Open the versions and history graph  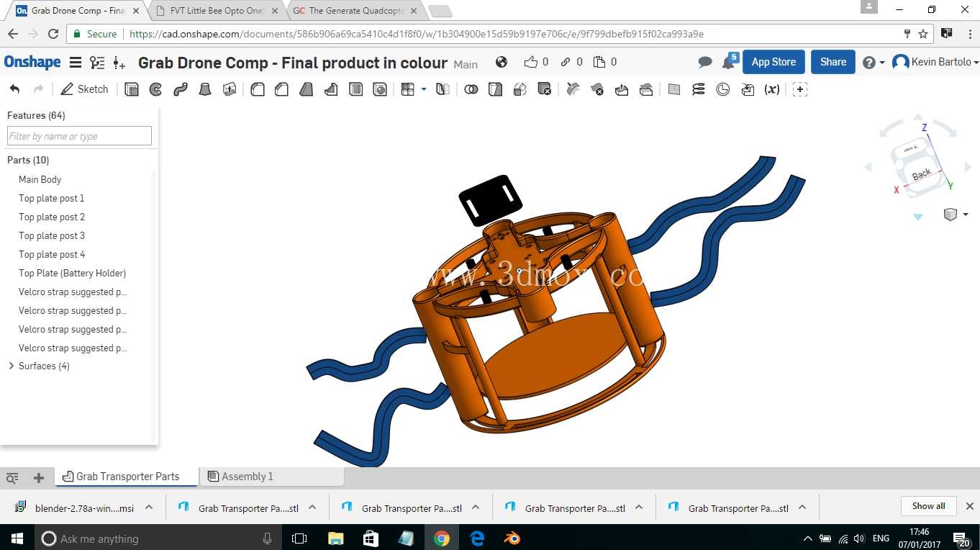coord(97,63)
